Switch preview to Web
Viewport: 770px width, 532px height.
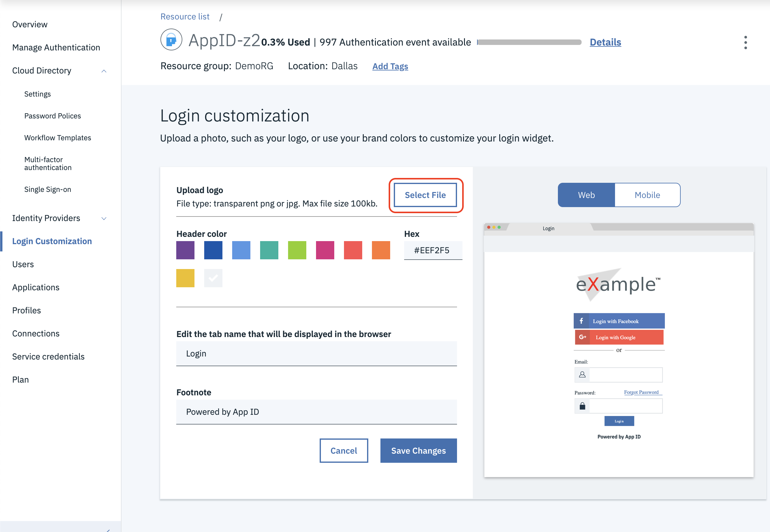[586, 195]
